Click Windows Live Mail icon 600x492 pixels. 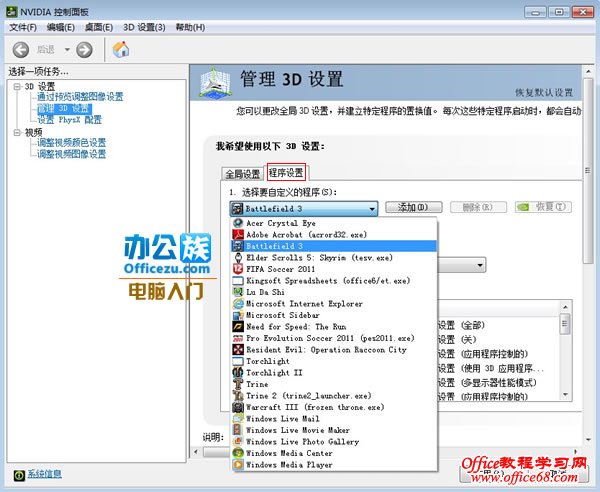click(238, 418)
